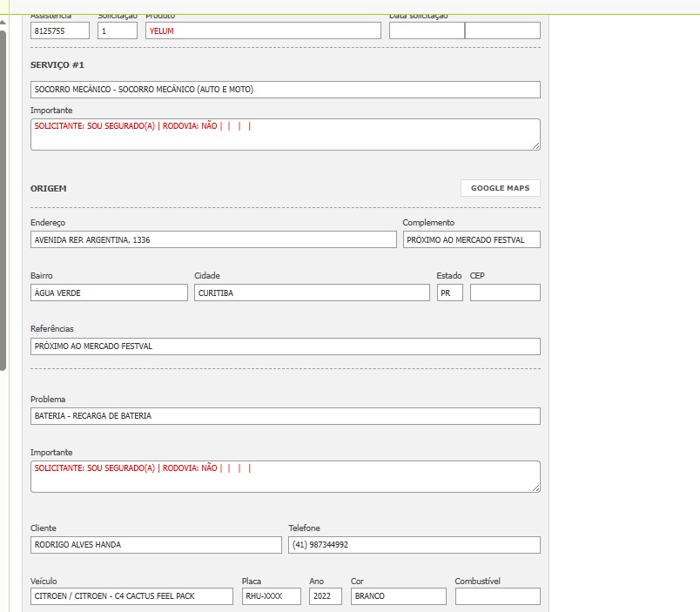700x612 pixels.
Task: Click the Referências field
Action: (285, 346)
